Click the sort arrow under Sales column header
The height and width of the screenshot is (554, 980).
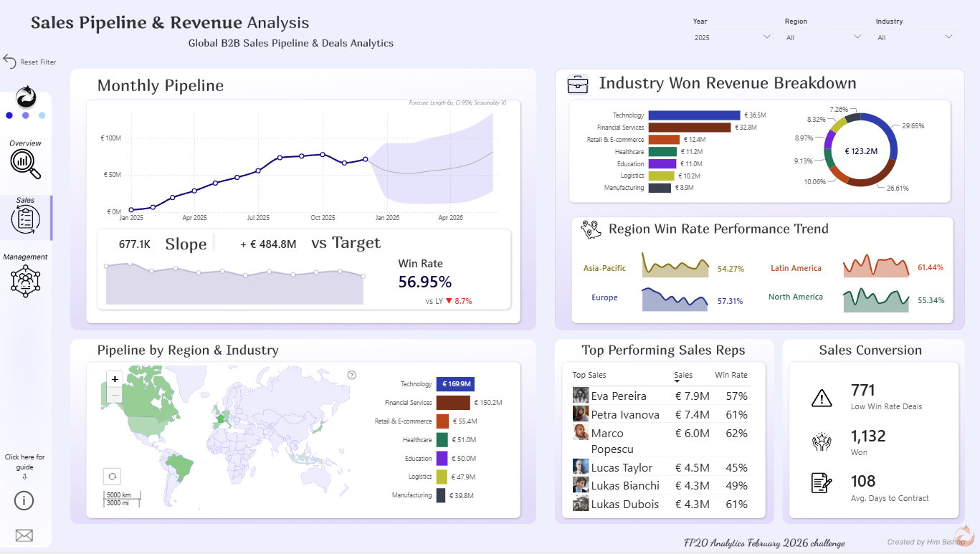pos(677,382)
